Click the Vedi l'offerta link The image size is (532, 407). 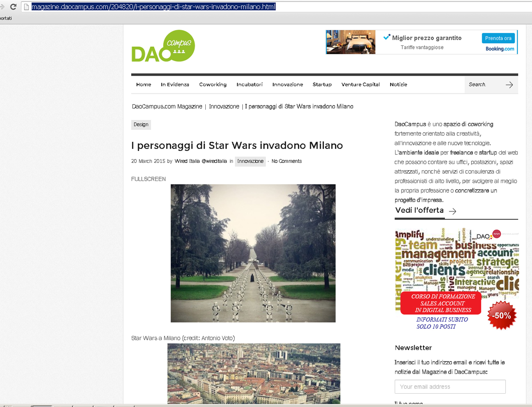(420, 210)
